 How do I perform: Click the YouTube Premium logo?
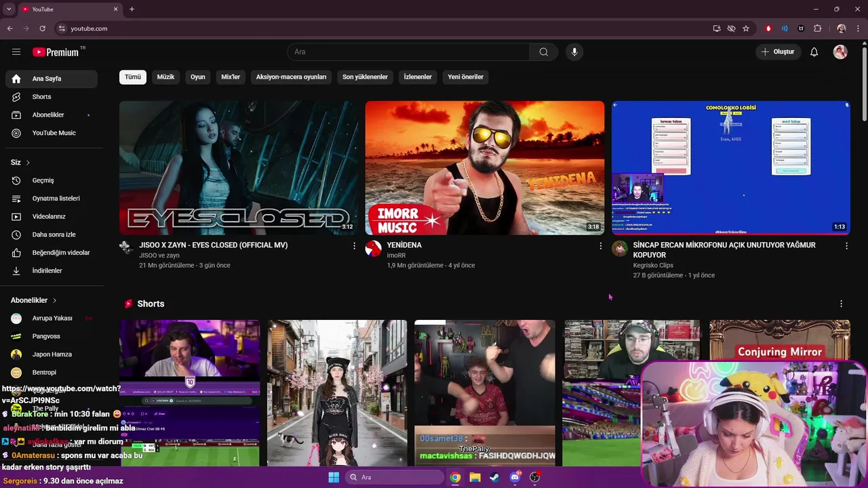tap(56, 52)
